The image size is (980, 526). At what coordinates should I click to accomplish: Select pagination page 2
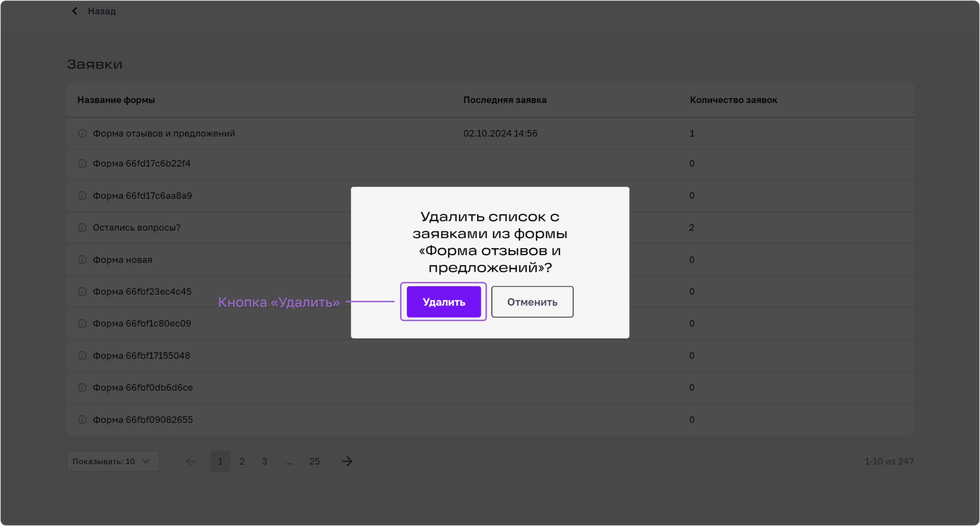(242, 461)
